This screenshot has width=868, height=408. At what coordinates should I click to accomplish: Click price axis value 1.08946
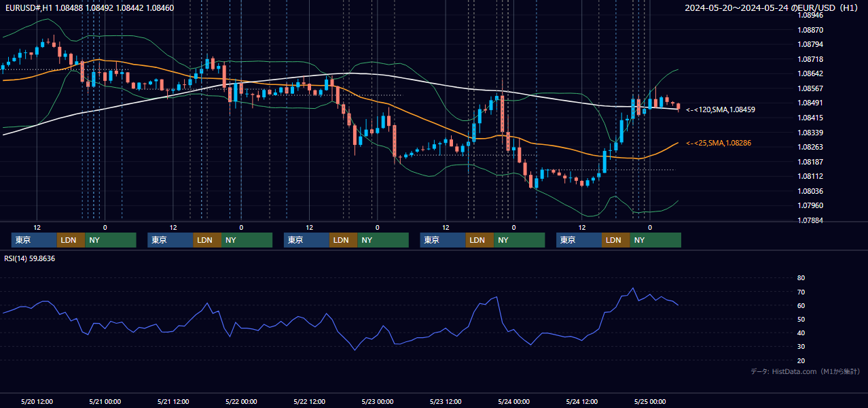[810, 15]
